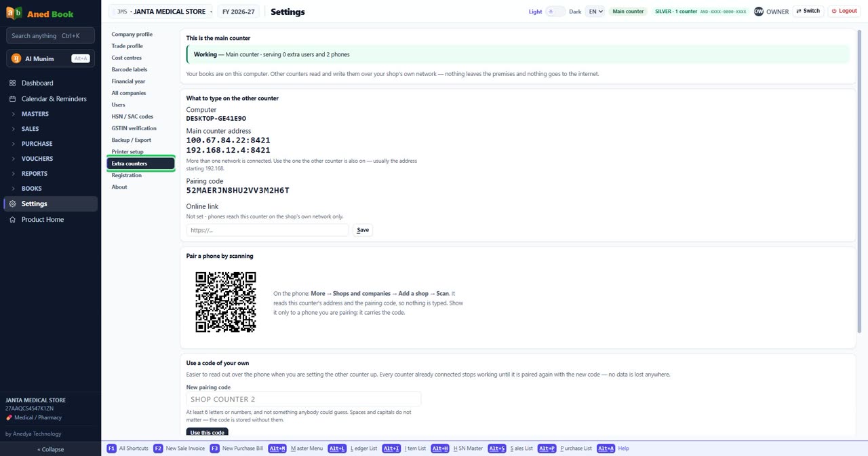Click the Aned Book logo icon

14,13
